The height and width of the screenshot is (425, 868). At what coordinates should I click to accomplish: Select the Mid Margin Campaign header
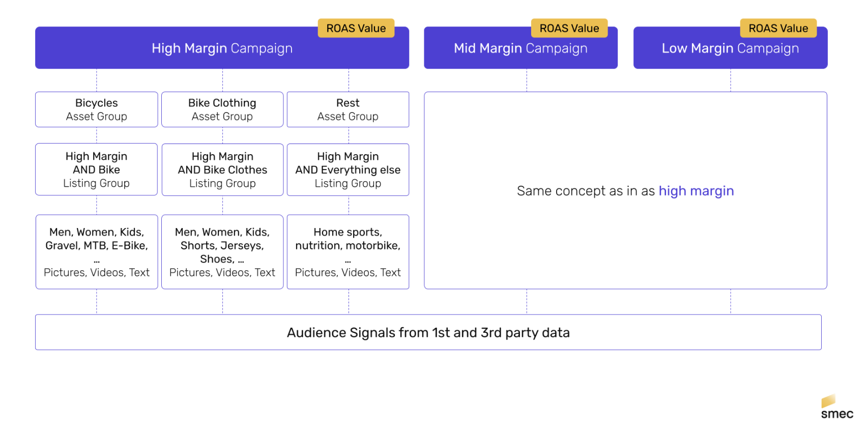point(520,48)
